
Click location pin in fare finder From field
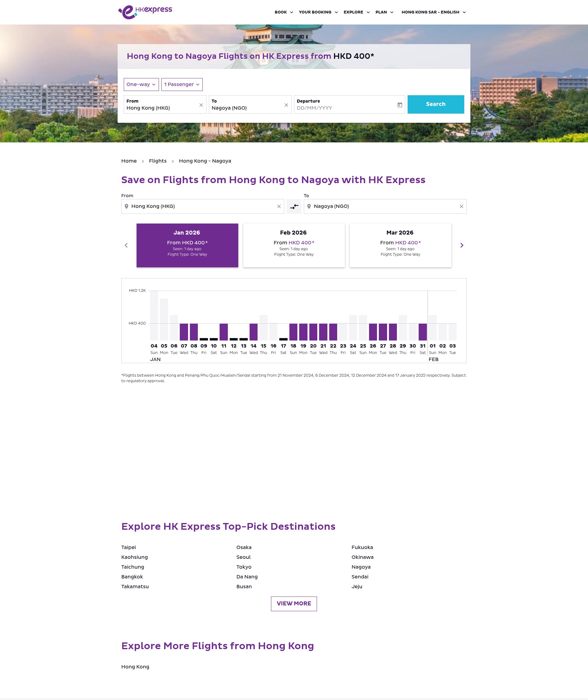pyautogui.click(x=126, y=206)
